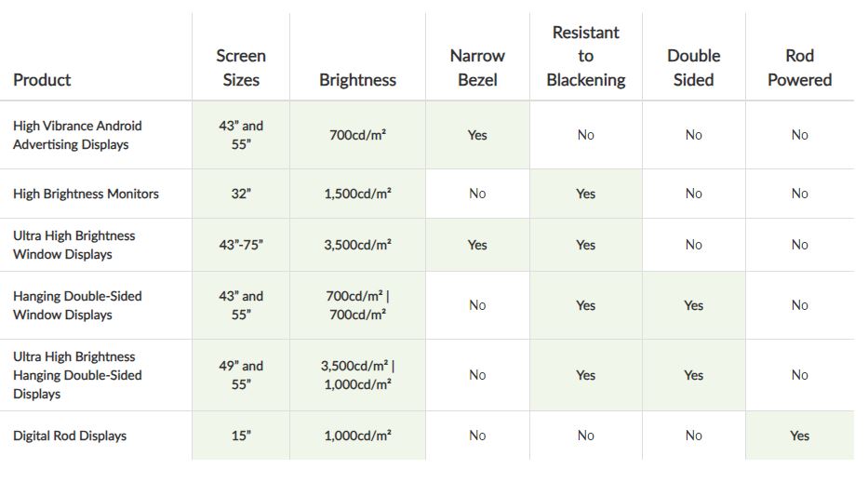This screenshot has height=483, width=868.
Task: Click the Brightness column header
Action: pos(357,80)
